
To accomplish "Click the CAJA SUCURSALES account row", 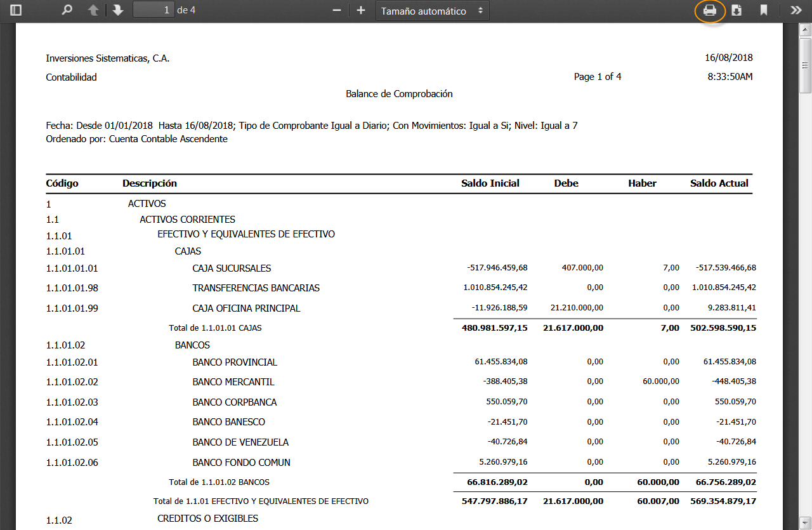I will [232, 268].
